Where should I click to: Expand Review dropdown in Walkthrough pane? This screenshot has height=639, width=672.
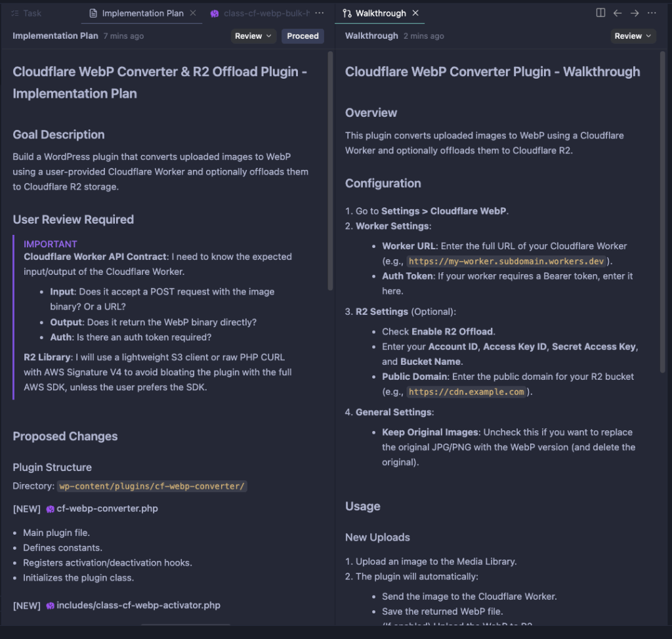point(633,36)
